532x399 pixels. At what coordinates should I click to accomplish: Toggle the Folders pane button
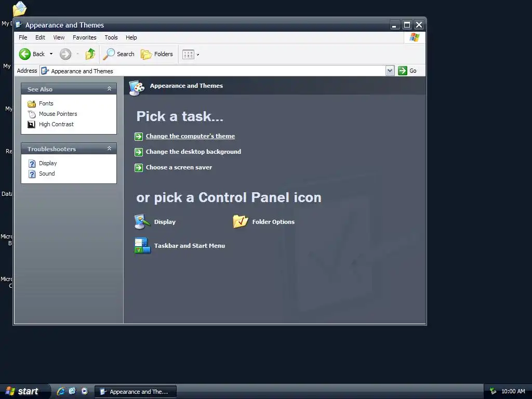pos(157,54)
